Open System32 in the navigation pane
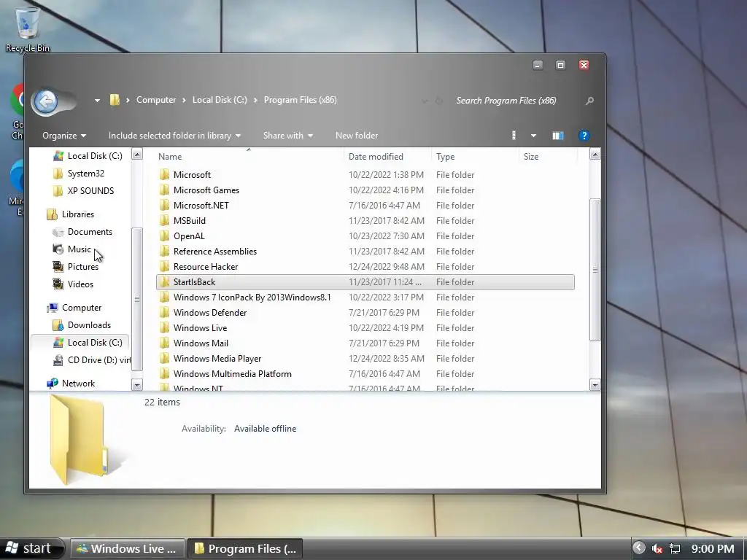This screenshot has width=747, height=560. coord(86,174)
